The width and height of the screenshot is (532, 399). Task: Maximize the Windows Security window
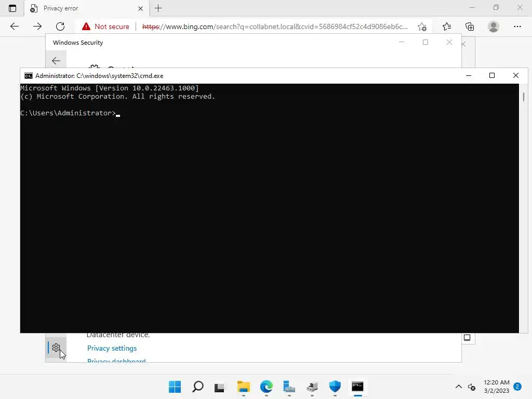click(x=425, y=42)
